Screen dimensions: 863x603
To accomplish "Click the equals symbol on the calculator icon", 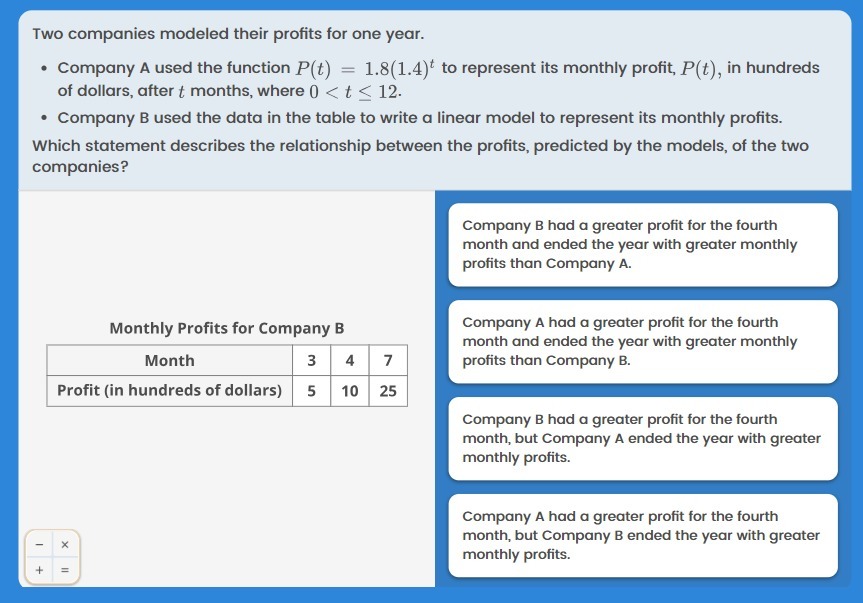I will click(x=65, y=570).
